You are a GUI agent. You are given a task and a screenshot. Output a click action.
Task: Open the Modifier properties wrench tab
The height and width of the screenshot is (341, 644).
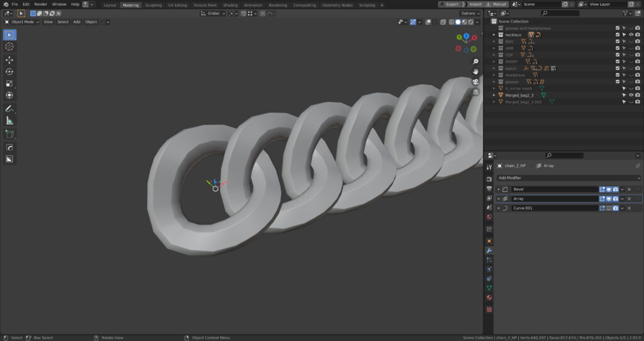pyautogui.click(x=489, y=250)
